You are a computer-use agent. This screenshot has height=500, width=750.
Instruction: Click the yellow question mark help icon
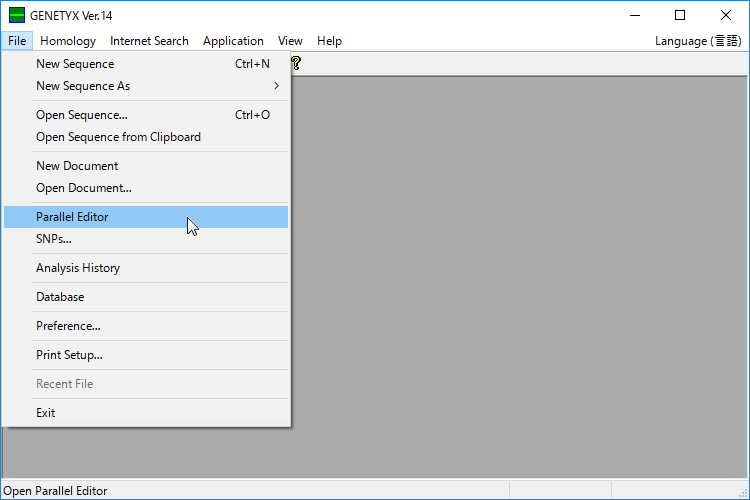click(x=296, y=63)
